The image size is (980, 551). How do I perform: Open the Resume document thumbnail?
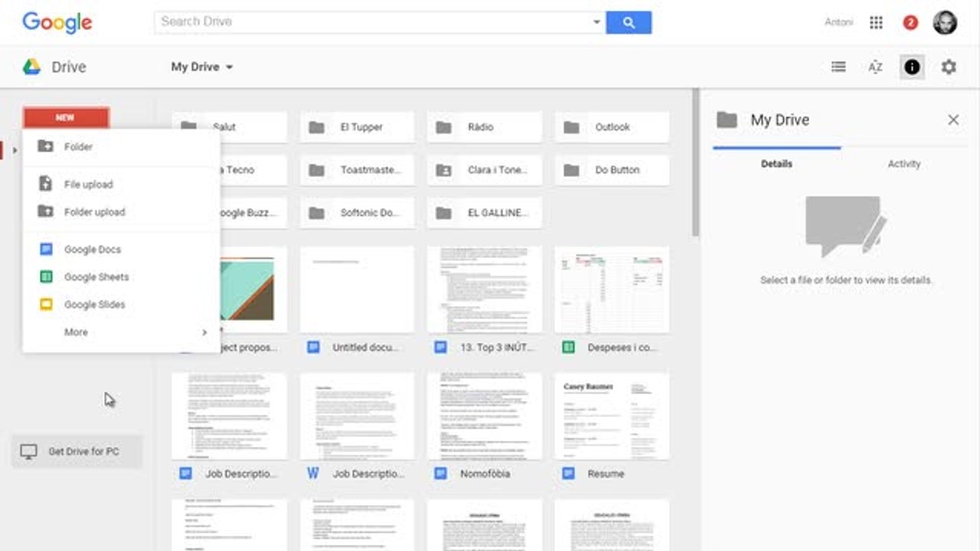[612, 416]
